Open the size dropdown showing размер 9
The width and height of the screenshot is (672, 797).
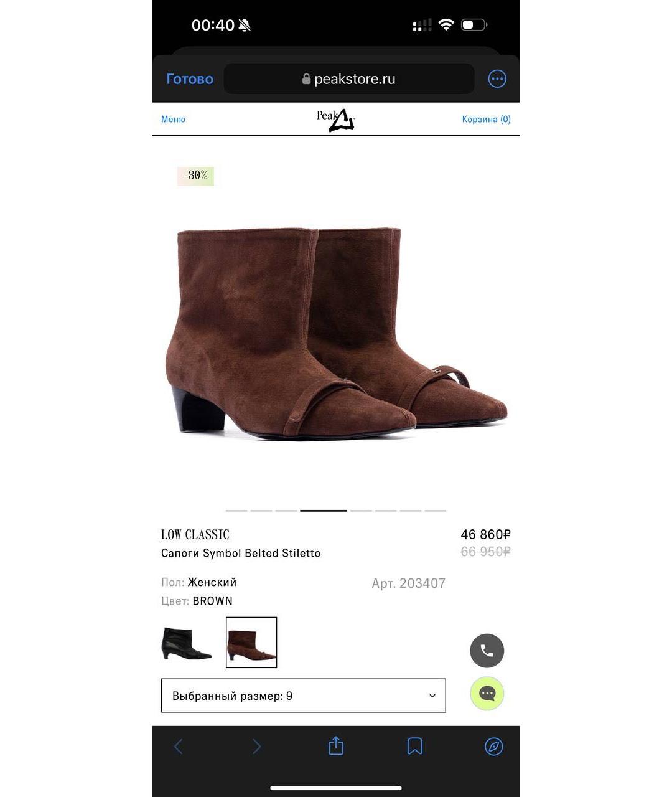(x=304, y=696)
